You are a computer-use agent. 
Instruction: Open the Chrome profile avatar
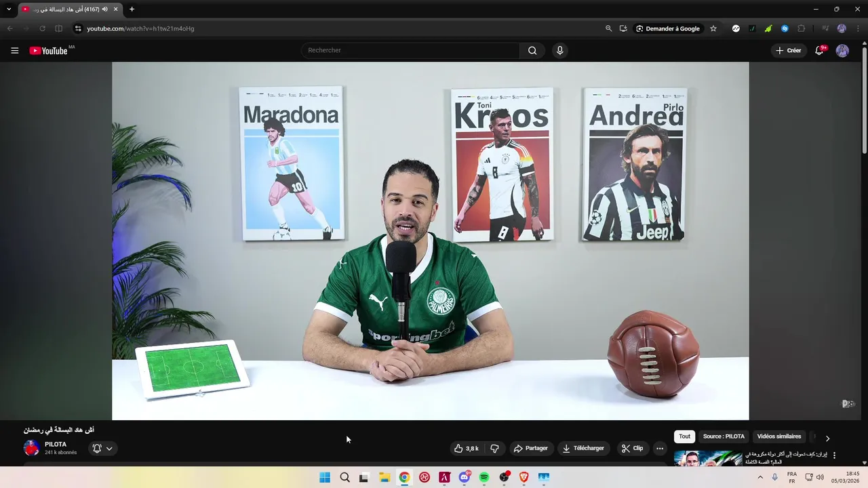(x=842, y=28)
